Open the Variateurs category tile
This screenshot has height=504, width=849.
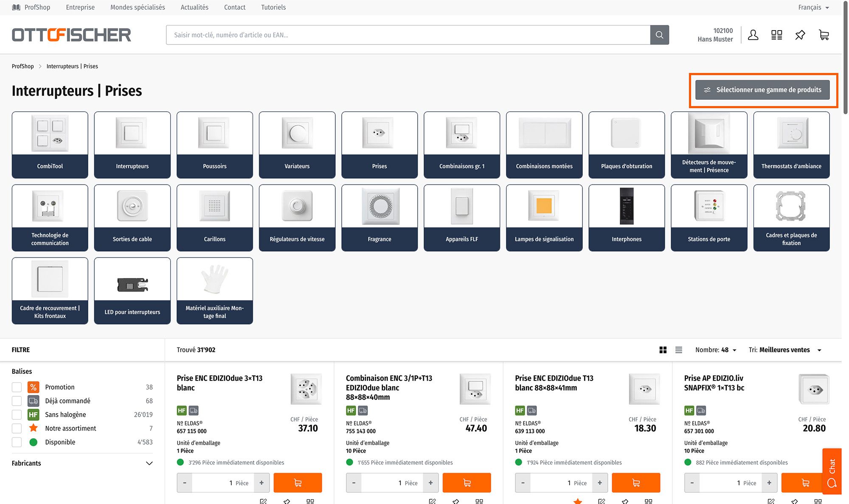pyautogui.click(x=297, y=145)
